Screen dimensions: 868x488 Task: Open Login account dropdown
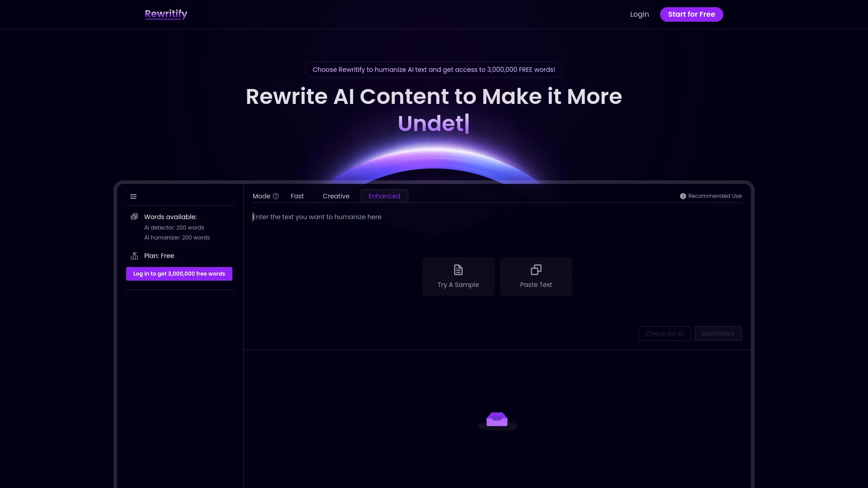639,14
